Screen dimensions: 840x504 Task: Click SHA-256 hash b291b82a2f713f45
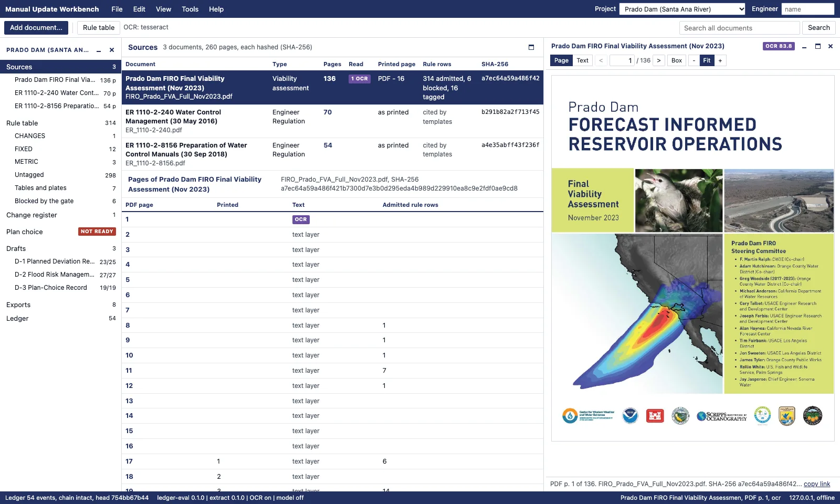(x=510, y=112)
